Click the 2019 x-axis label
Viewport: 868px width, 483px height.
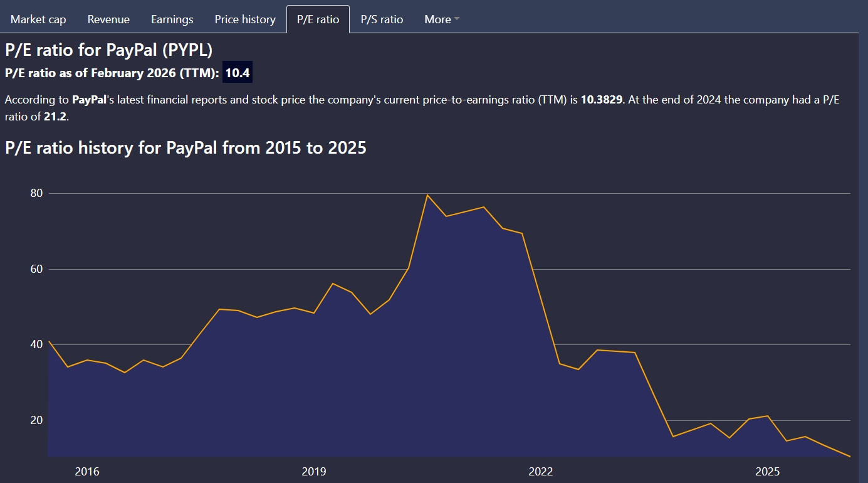(x=314, y=472)
